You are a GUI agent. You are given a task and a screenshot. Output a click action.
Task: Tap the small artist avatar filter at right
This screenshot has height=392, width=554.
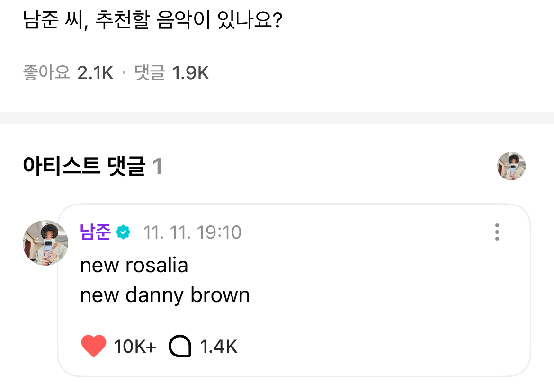click(x=511, y=166)
